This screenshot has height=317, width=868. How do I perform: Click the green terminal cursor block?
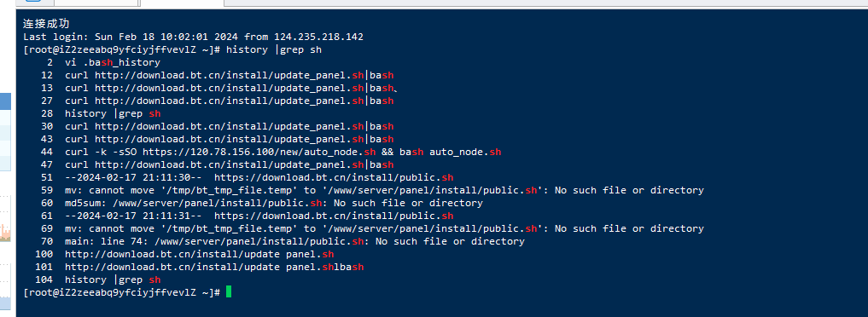tap(229, 292)
